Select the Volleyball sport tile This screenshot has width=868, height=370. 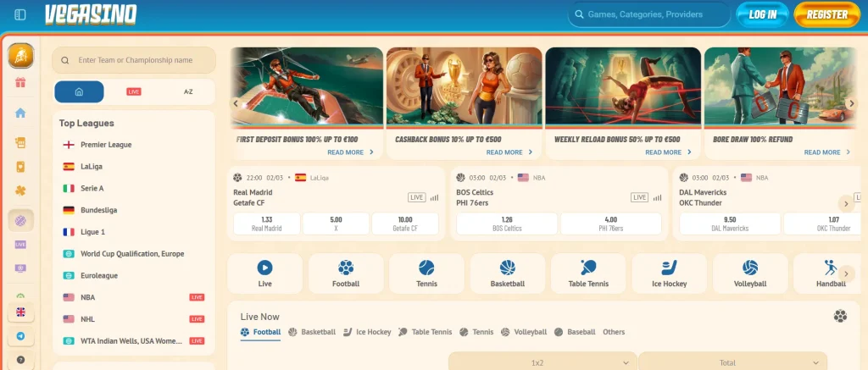pyautogui.click(x=750, y=273)
